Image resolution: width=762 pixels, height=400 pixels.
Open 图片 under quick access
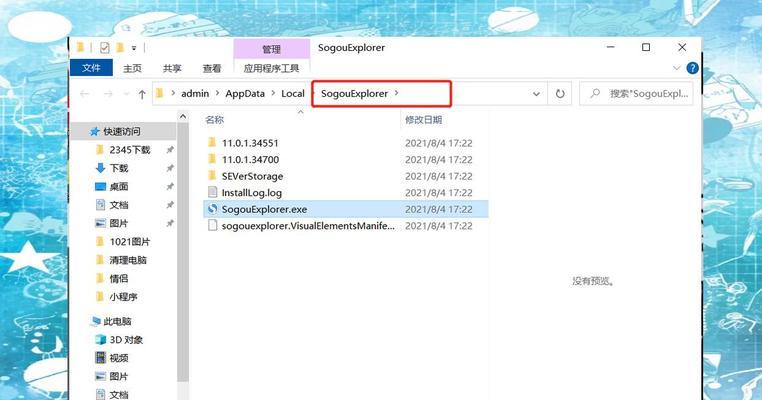coord(119,224)
